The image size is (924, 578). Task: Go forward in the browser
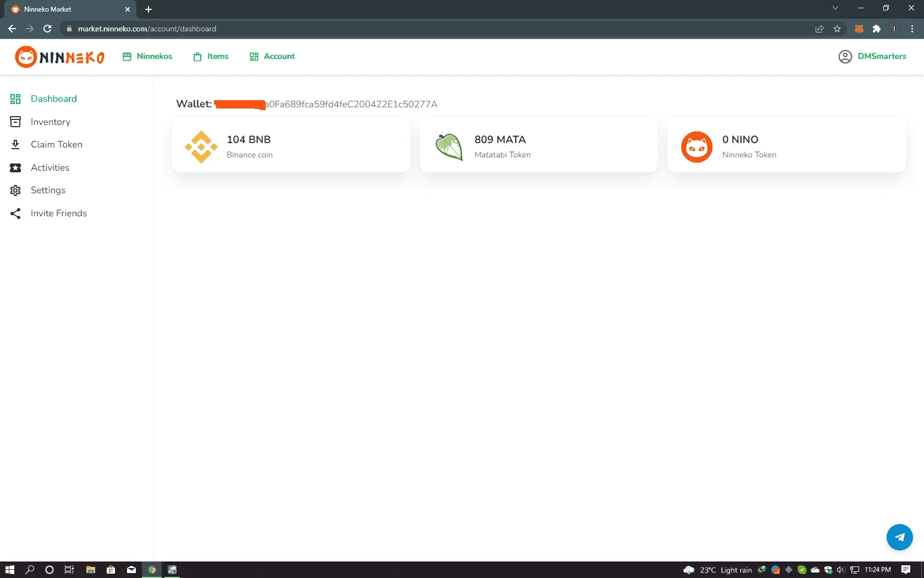pos(30,29)
